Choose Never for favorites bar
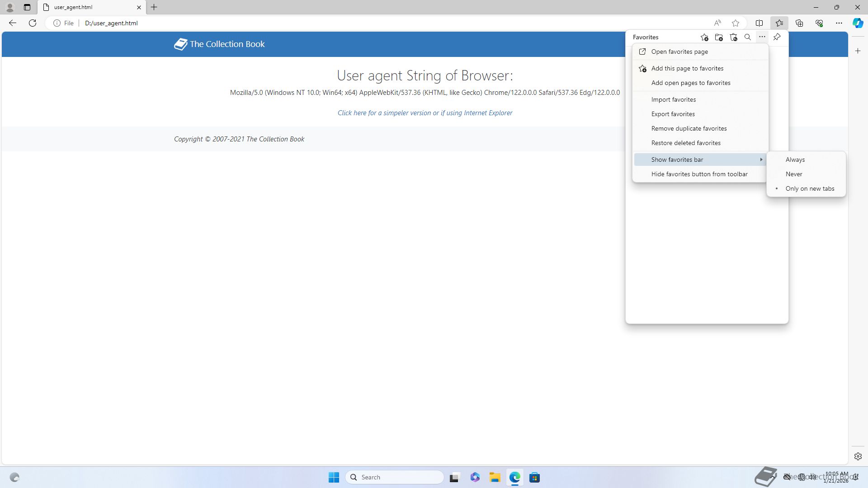 tap(794, 174)
